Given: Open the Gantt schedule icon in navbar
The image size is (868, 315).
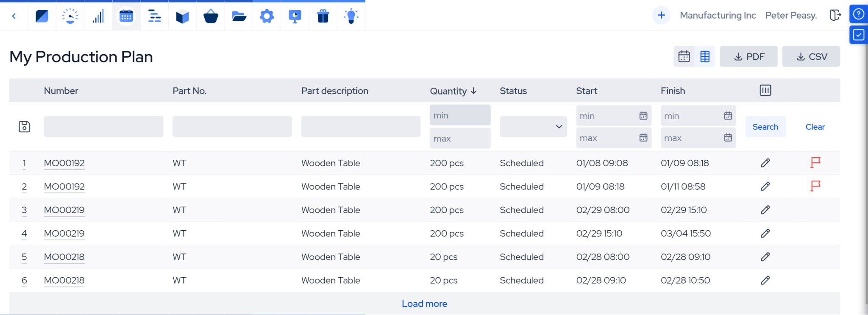Looking at the screenshot, I should (x=154, y=16).
